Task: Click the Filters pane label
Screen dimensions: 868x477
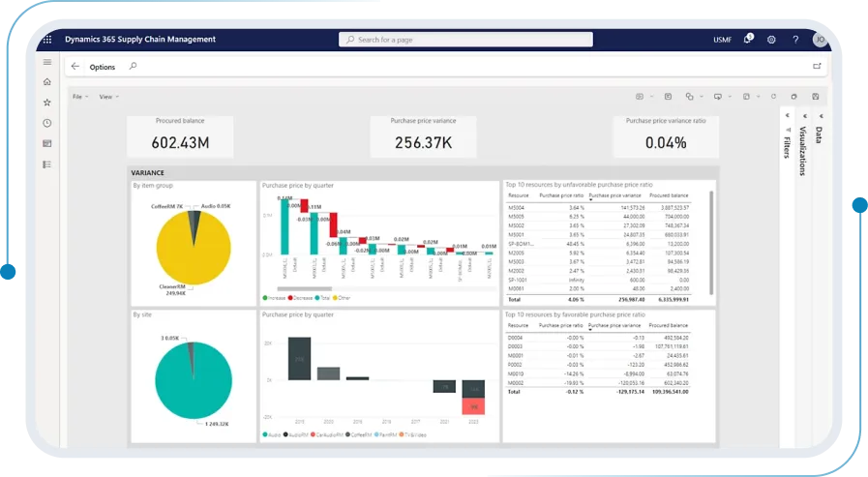Action: [x=787, y=147]
